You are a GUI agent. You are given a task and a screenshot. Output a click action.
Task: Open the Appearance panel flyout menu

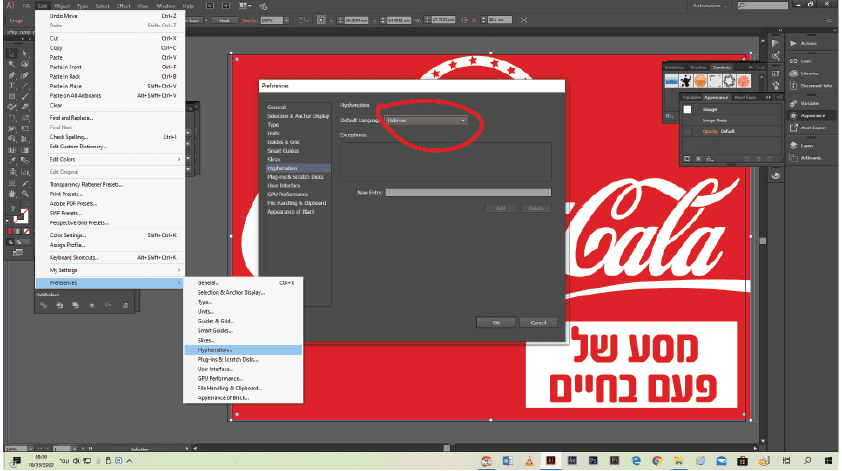click(x=779, y=97)
